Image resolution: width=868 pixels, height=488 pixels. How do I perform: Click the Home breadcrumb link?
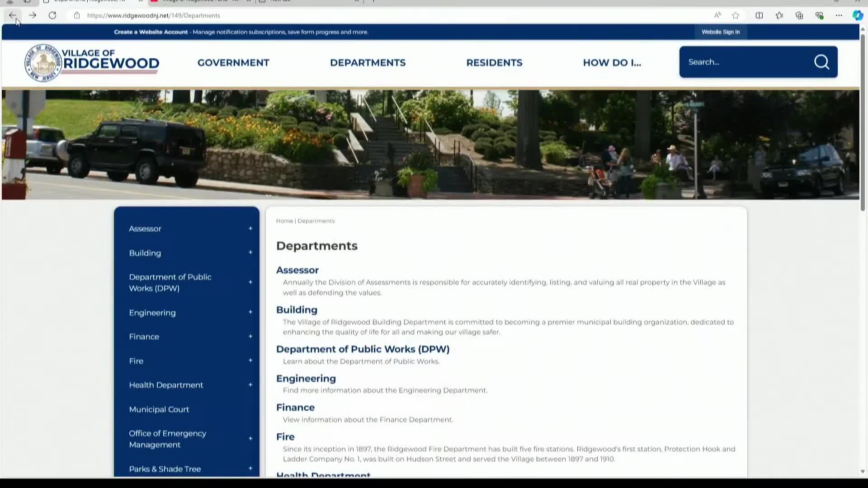[x=284, y=221]
